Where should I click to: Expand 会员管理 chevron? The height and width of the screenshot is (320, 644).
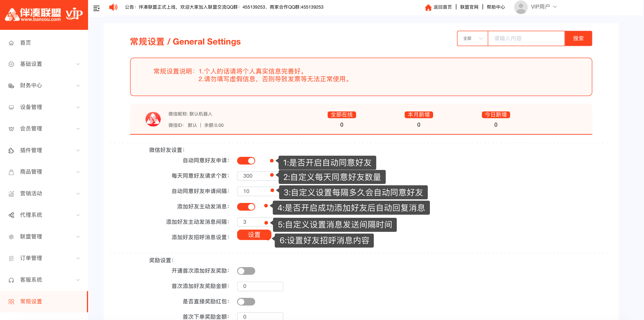pyautogui.click(x=78, y=129)
